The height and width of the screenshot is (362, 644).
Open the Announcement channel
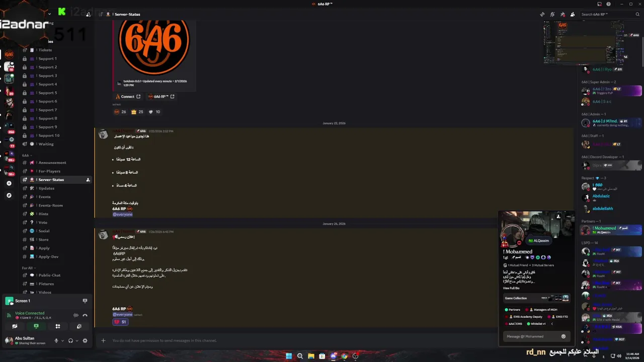click(x=56, y=162)
